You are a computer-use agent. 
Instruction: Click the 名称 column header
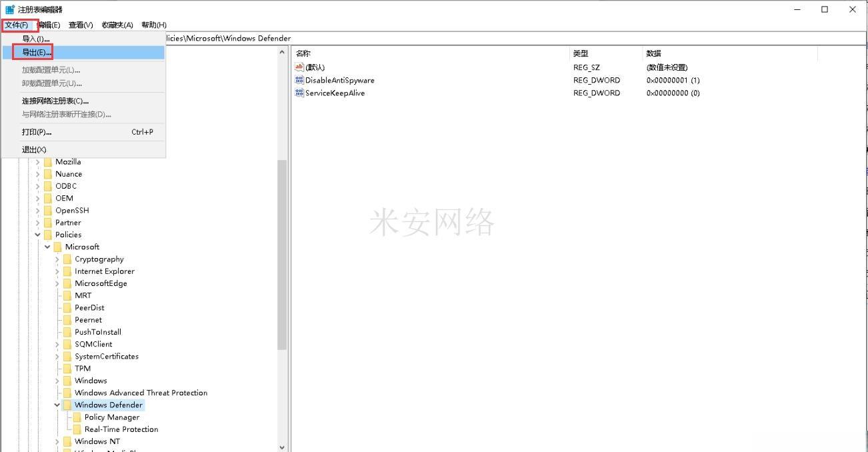click(x=303, y=53)
